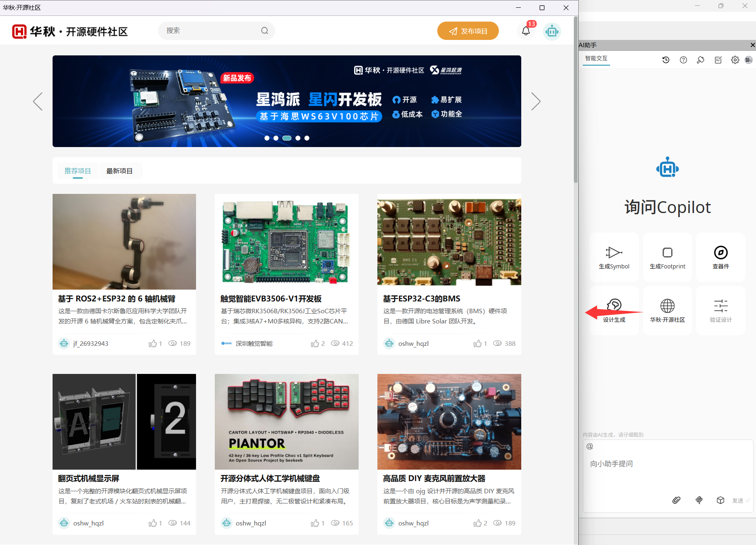Click the 生成Footprint tile
This screenshot has height=545, width=756.
point(667,257)
